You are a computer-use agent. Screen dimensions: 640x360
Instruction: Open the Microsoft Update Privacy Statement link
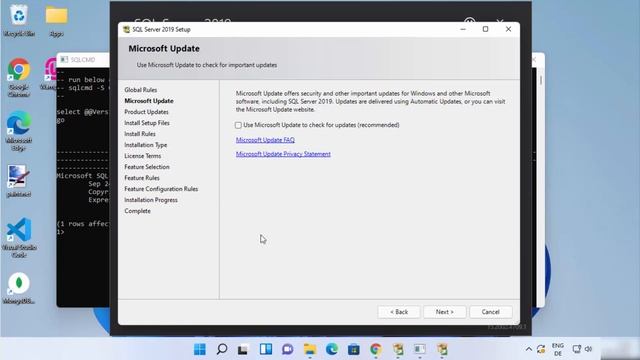(283, 154)
